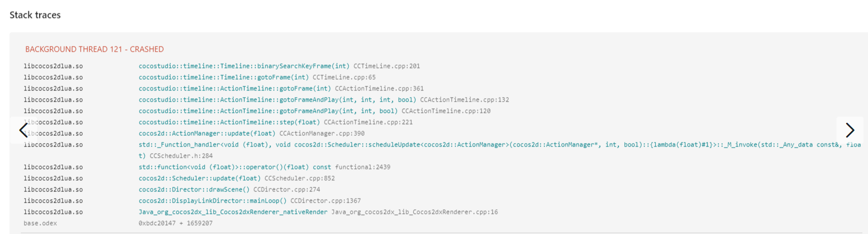Open the DisplayLinkDirector::mainLoop() frame link
This screenshot has height=234, width=868.
(213, 201)
